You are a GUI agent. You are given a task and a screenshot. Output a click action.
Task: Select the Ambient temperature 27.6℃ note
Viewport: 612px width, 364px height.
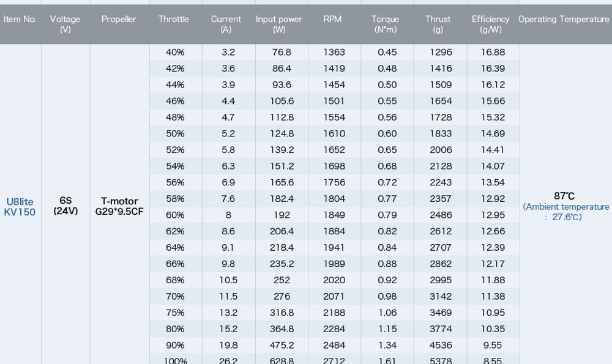point(566,212)
